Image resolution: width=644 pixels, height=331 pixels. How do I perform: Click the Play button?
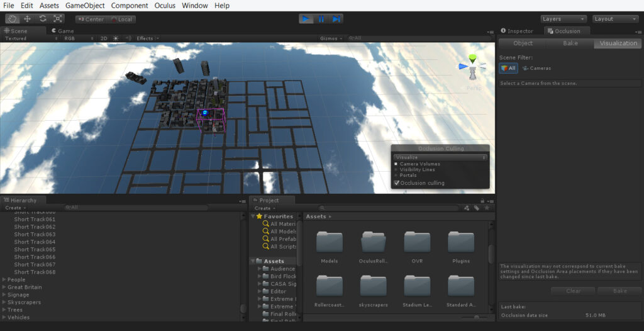coord(306,19)
